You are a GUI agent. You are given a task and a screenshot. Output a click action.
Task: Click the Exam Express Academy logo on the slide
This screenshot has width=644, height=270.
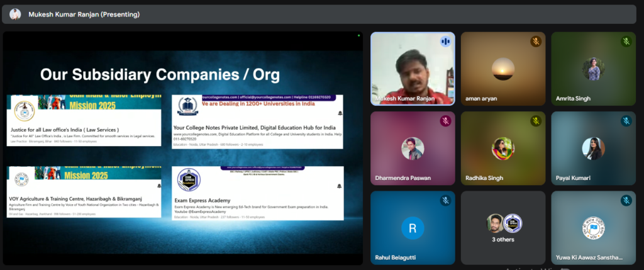point(189,179)
